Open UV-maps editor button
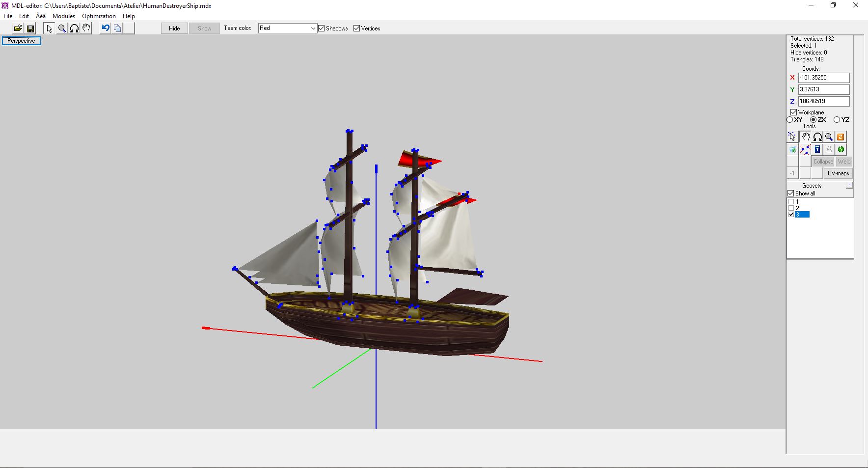The height and width of the screenshot is (468, 868). tap(838, 173)
